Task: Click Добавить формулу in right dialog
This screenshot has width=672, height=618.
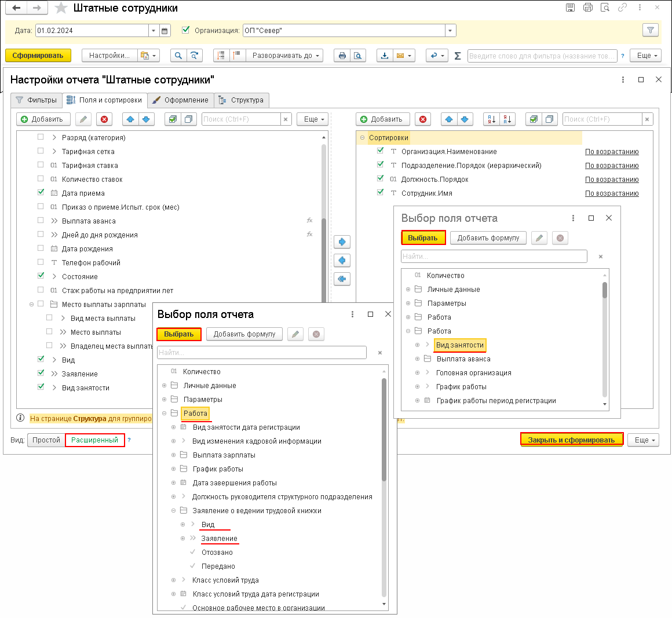Action: (x=488, y=238)
